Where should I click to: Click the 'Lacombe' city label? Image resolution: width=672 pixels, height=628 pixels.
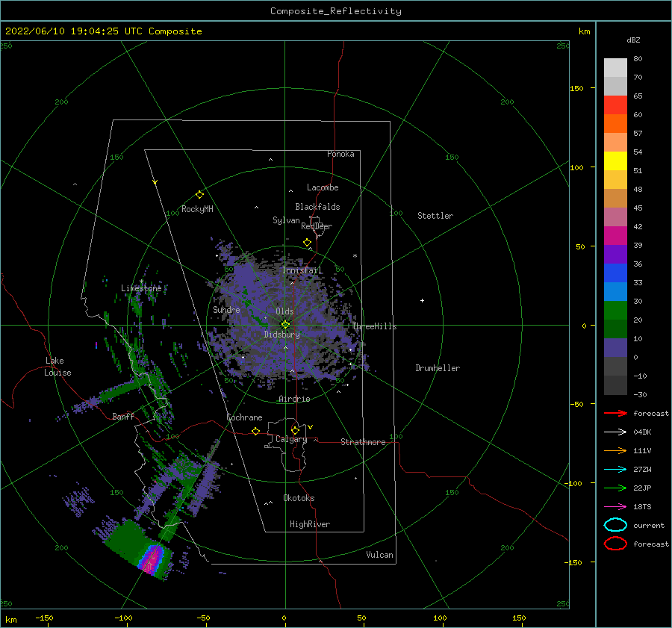(323, 187)
